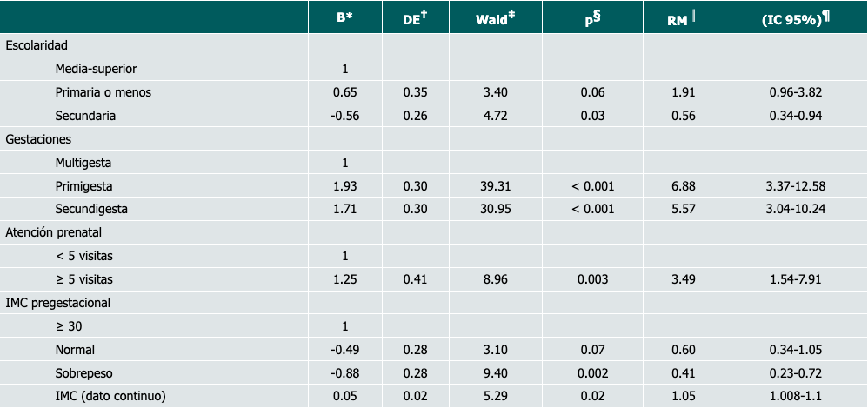
Task: Click the Atención prenatal row label
Action: point(52,232)
